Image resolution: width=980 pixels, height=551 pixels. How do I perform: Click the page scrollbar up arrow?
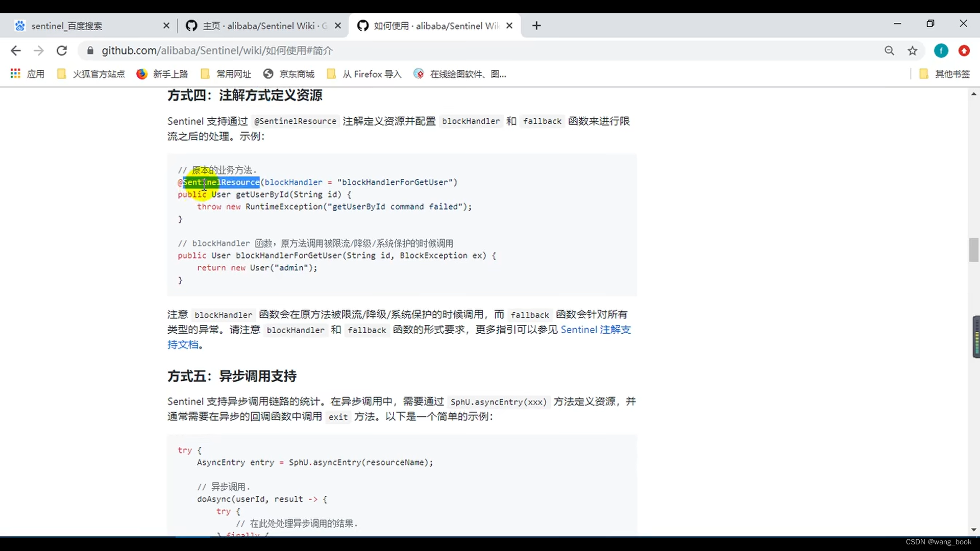pos(973,94)
